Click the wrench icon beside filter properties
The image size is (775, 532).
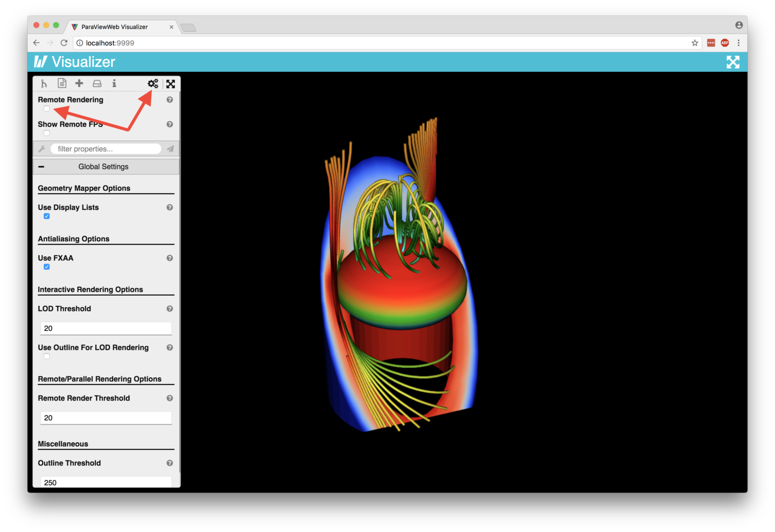coord(42,148)
